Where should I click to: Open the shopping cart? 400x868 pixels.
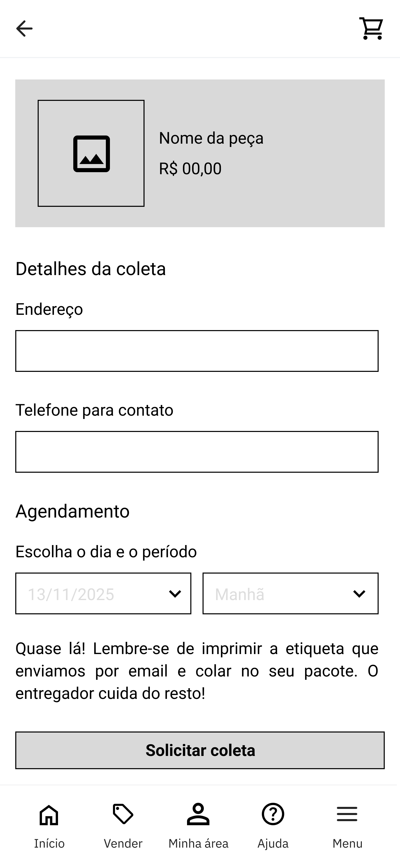pyautogui.click(x=371, y=29)
